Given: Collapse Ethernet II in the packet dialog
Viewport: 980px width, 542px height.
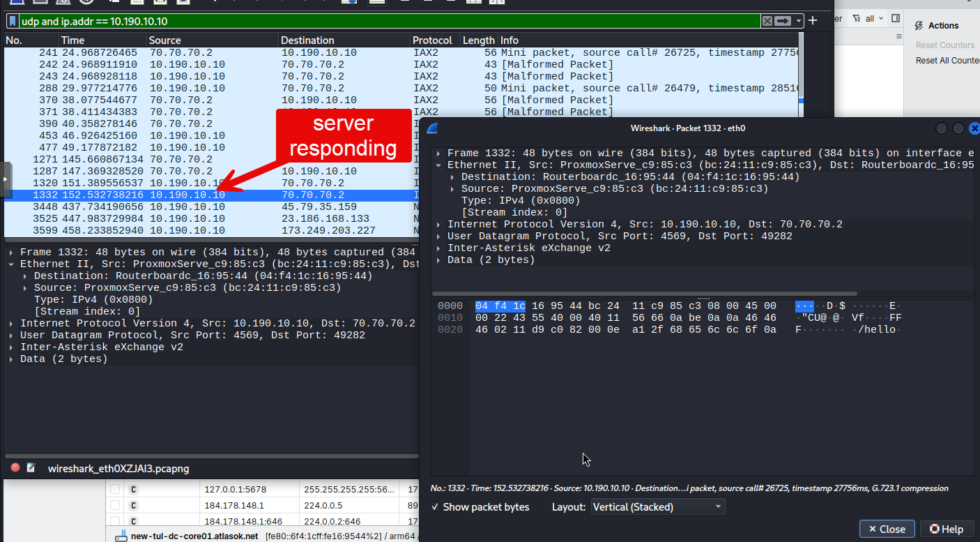Looking at the screenshot, I should pos(438,165).
